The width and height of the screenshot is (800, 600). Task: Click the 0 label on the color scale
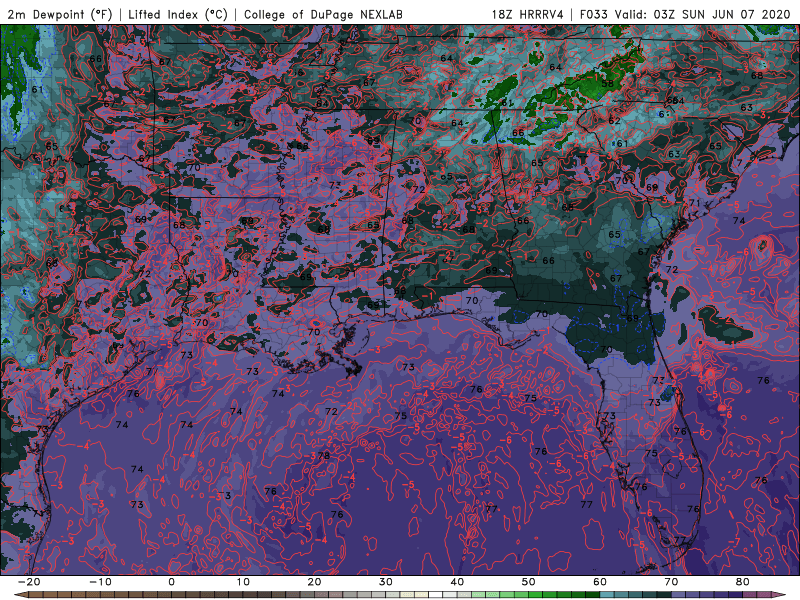171,582
